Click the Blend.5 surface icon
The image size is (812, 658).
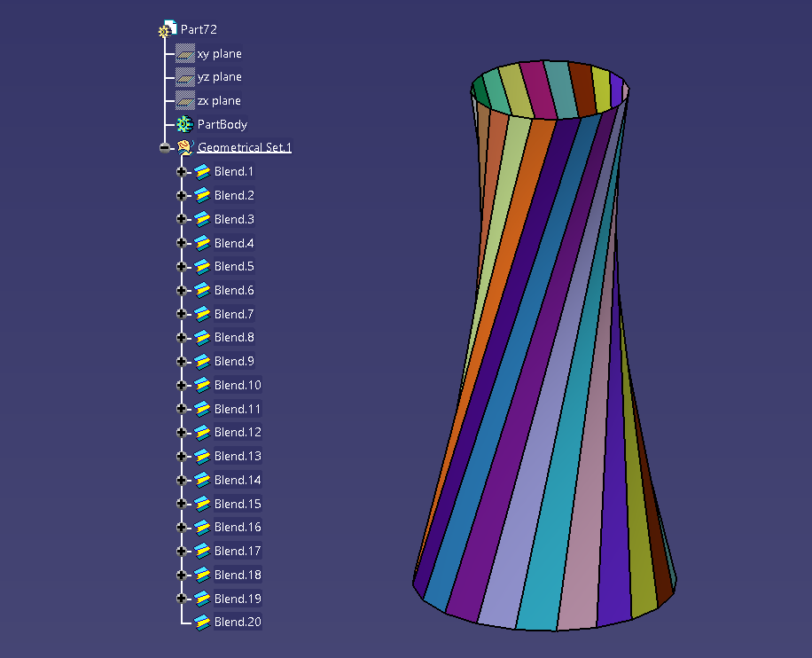pyautogui.click(x=202, y=266)
